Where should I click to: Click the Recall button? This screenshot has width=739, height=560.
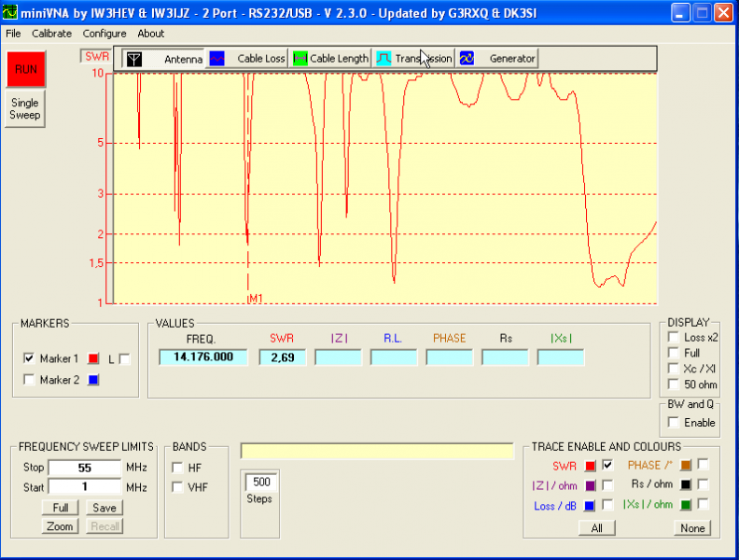click(105, 526)
